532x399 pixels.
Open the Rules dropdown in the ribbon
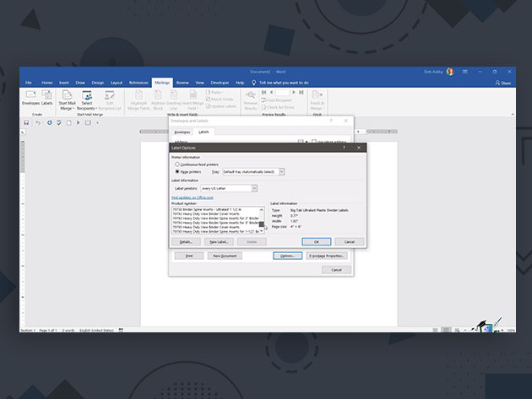[214, 92]
